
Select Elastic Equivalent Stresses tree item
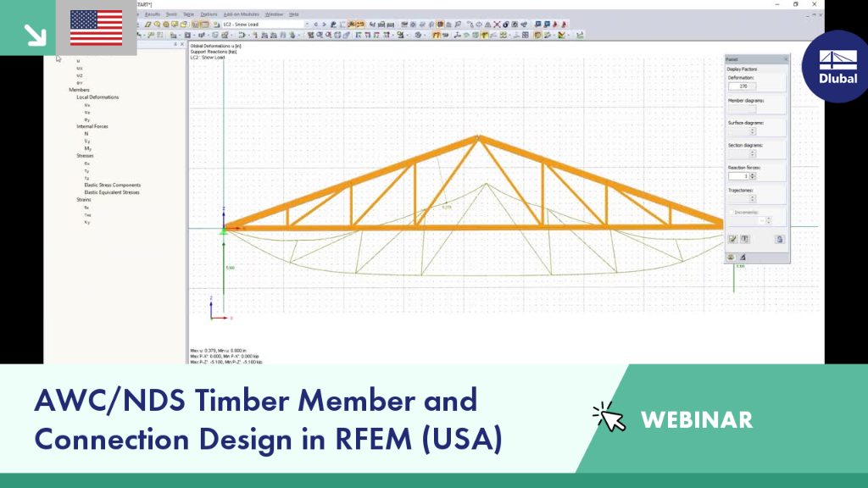coord(112,192)
